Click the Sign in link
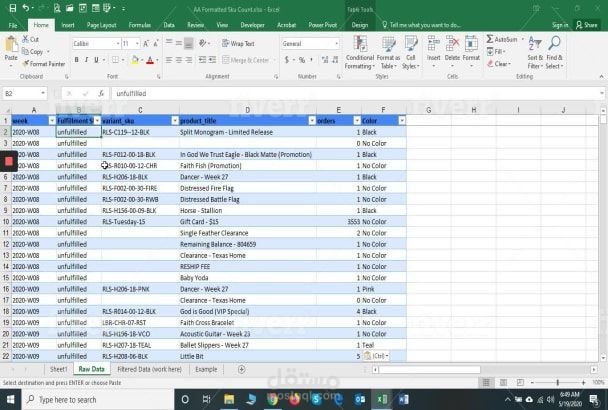Image resolution: width=608 pixels, height=410 pixels. tap(560, 25)
